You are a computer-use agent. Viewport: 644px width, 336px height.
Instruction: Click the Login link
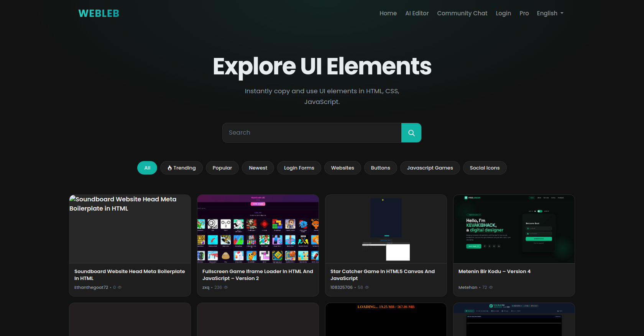pyautogui.click(x=503, y=13)
